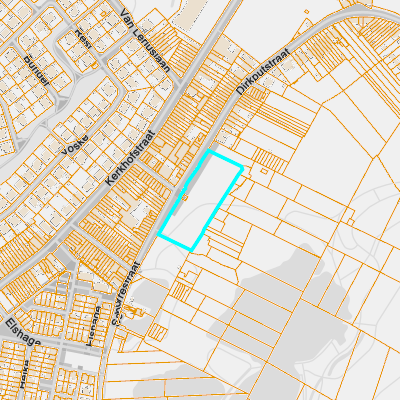Click the Kerkhofstraat street label
Screen dimensions: 400x400
coord(131,158)
